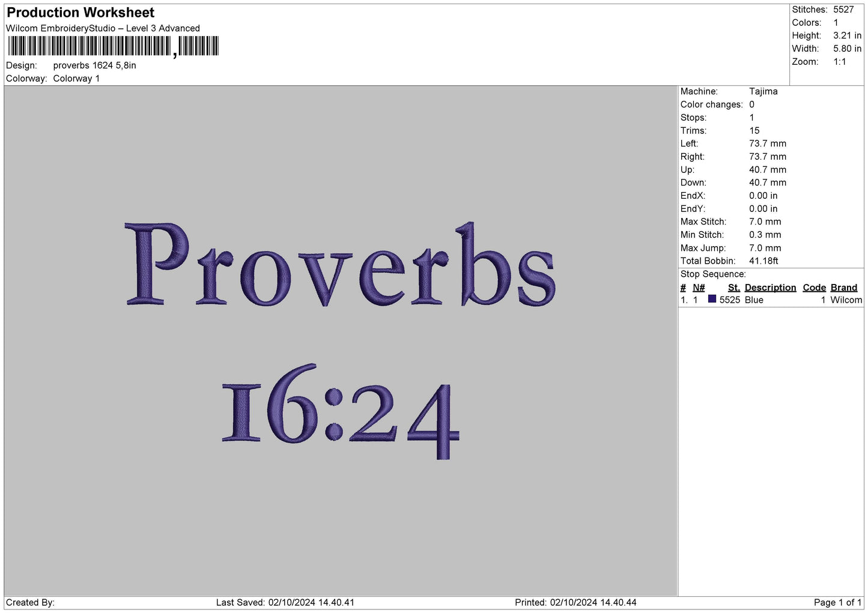Image resolution: width=868 pixels, height=613 pixels.
Task: Click the 'St.' column header
Action: point(734,288)
